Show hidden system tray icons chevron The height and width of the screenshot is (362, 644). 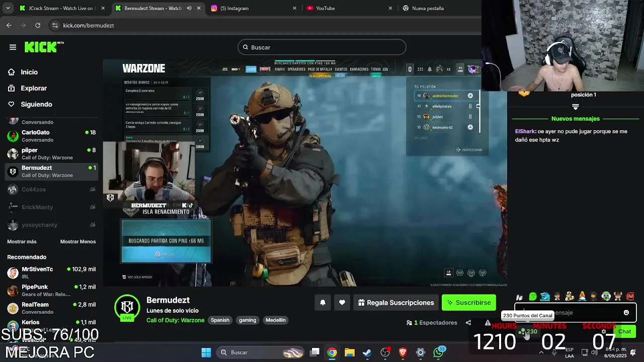[x=541, y=352]
